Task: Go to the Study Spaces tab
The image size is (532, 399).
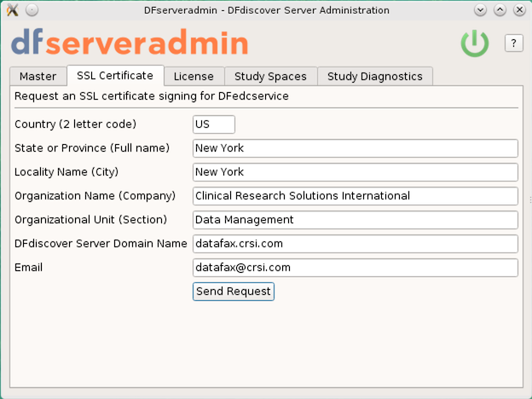Action: 270,77
